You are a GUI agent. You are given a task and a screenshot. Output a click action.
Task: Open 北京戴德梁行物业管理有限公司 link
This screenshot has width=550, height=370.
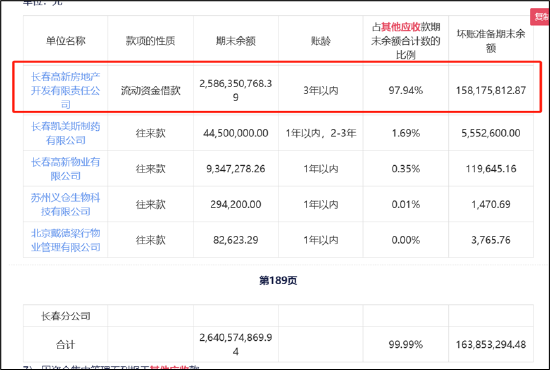click(66, 240)
